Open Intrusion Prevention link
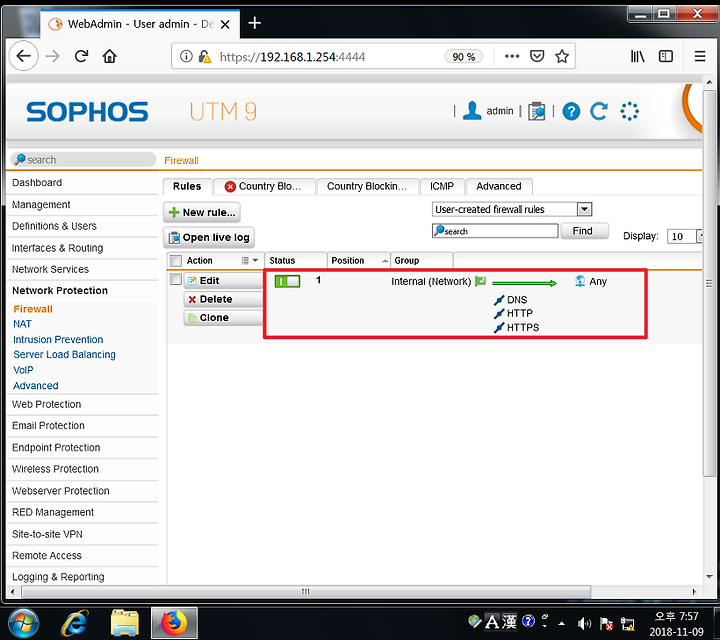This screenshot has width=720, height=640. pyautogui.click(x=58, y=339)
